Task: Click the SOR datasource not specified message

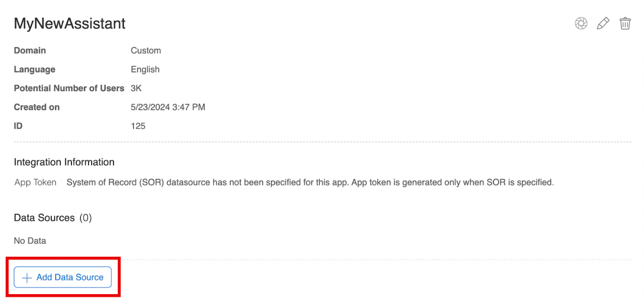Action: [x=310, y=182]
